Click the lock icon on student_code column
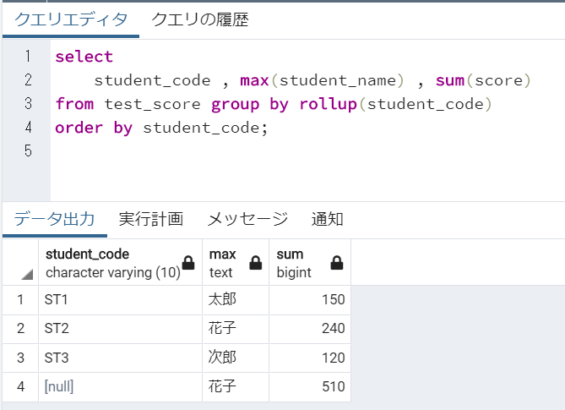 (x=188, y=263)
